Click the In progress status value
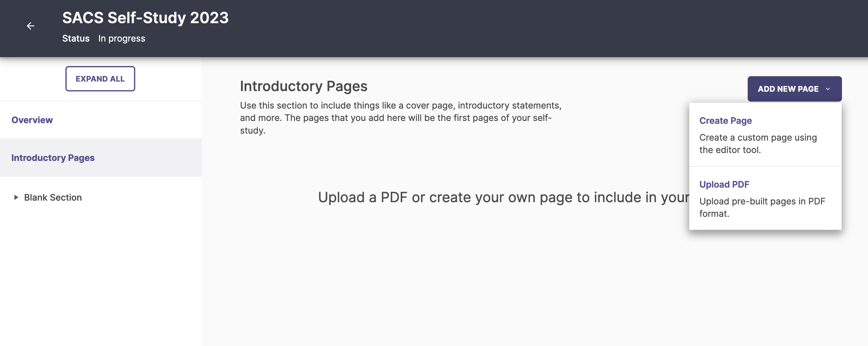 122,38
